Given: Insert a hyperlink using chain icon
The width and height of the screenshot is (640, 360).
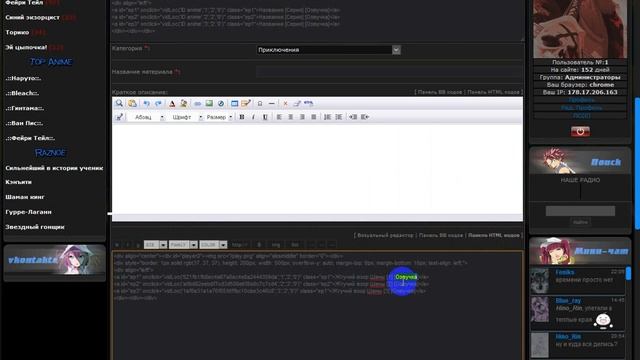Looking at the screenshot, I should (198, 104).
